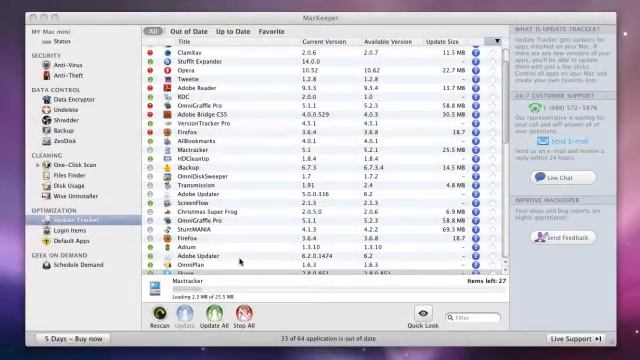
Task: Select the ScreenFlow row
Action: 322,203
